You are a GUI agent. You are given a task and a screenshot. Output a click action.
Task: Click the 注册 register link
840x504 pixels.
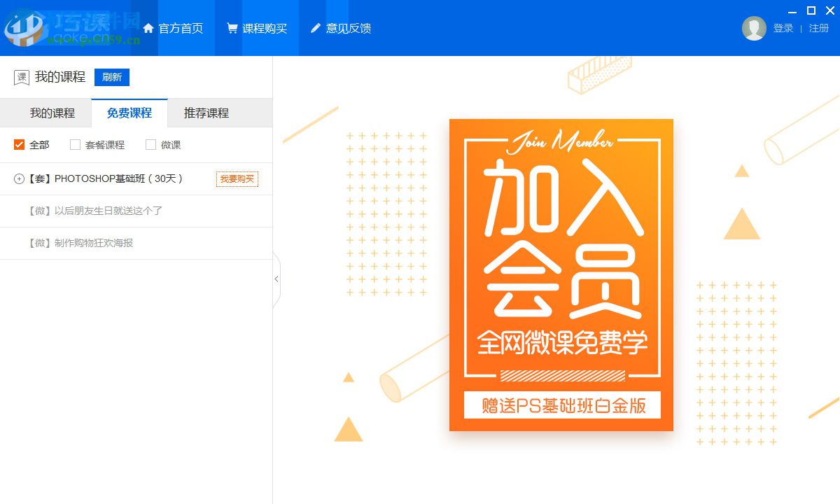click(x=820, y=28)
